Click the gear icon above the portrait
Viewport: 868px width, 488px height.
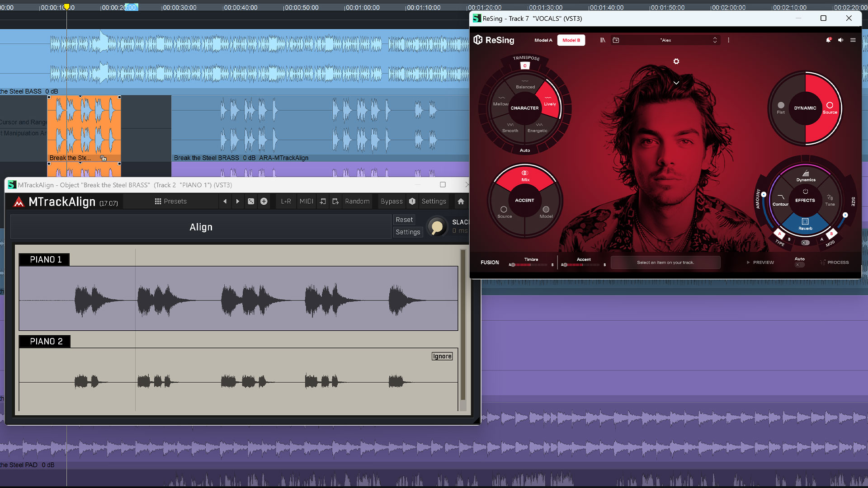[x=676, y=61]
